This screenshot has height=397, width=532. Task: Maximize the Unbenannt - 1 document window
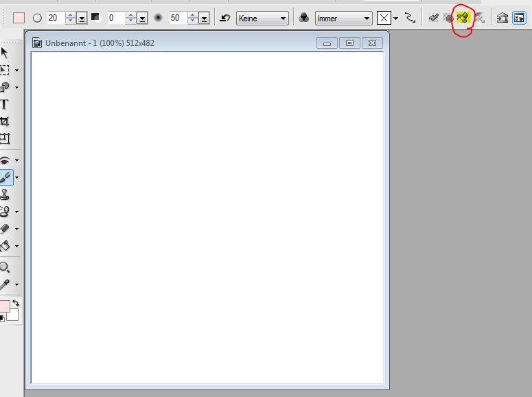349,43
